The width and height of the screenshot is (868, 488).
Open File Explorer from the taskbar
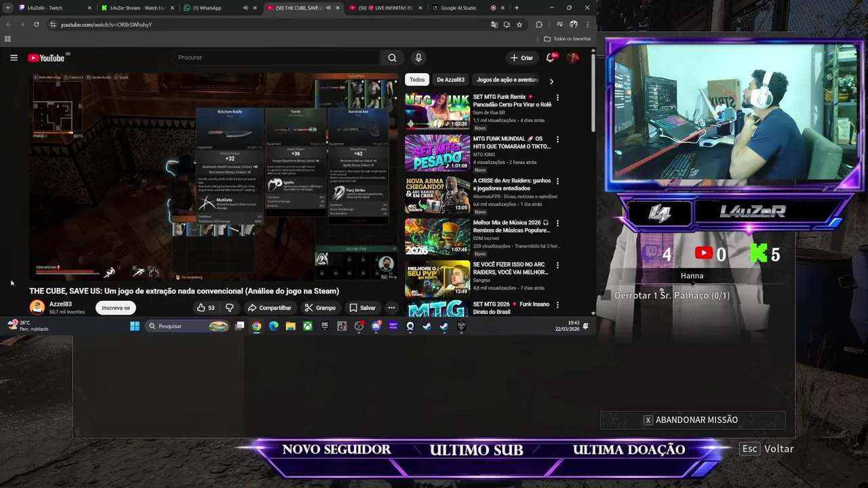290,326
